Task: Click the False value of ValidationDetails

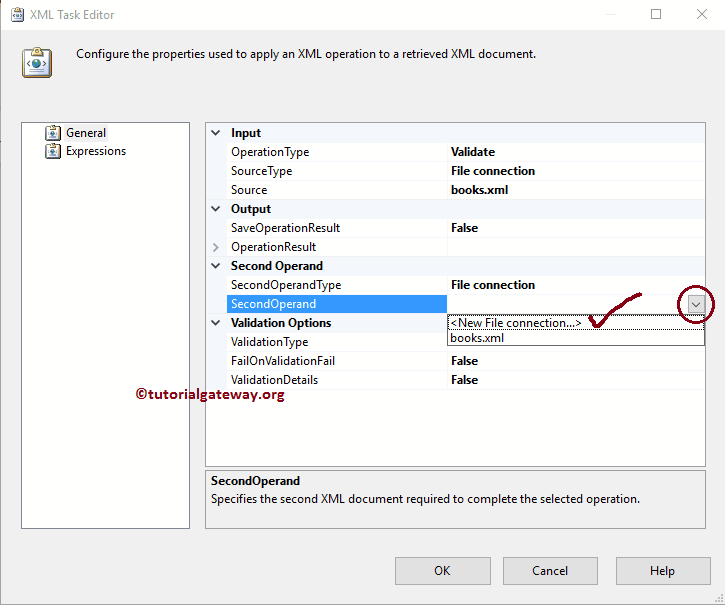Action: 464,380
